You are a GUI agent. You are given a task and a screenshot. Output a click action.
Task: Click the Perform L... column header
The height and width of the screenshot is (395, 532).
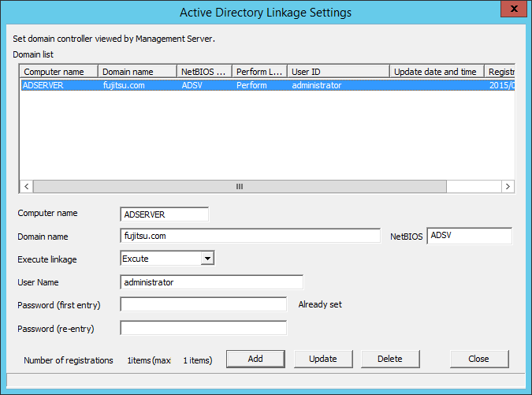[260, 72]
